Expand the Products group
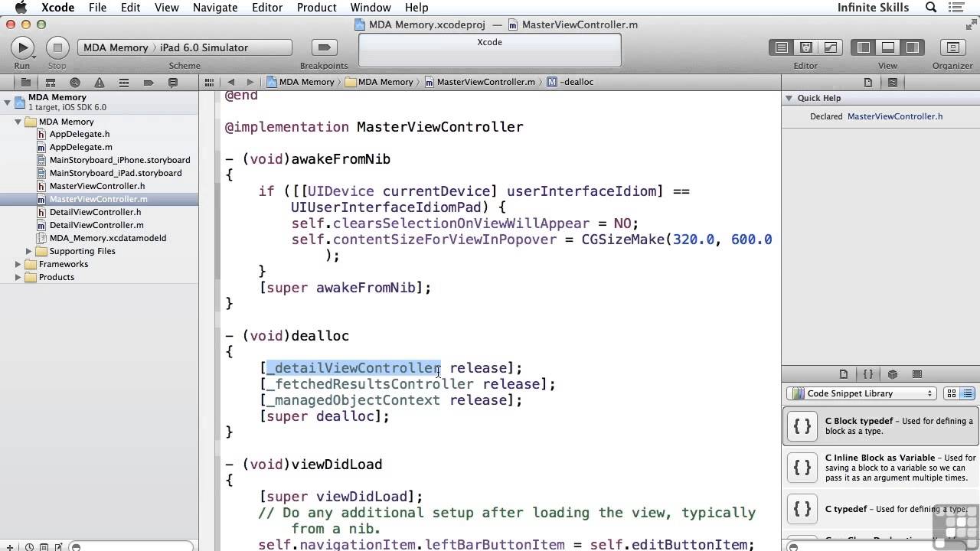This screenshot has height=551, width=980. [18, 277]
